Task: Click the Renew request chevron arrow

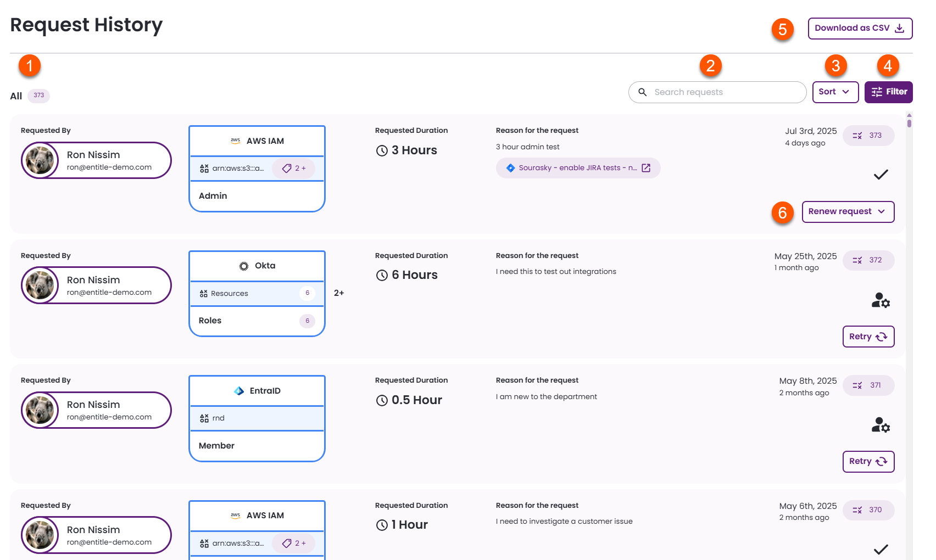Action: pyautogui.click(x=882, y=211)
